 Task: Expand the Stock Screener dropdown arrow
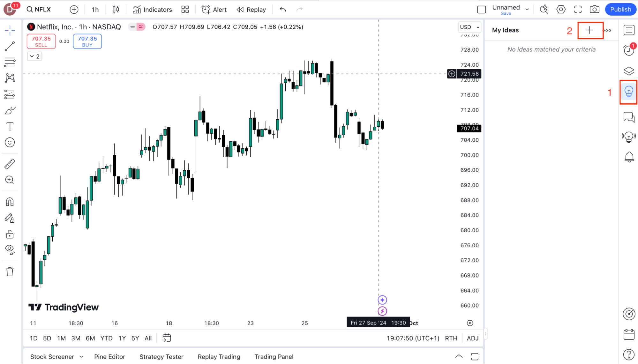[x=81, y=357]
